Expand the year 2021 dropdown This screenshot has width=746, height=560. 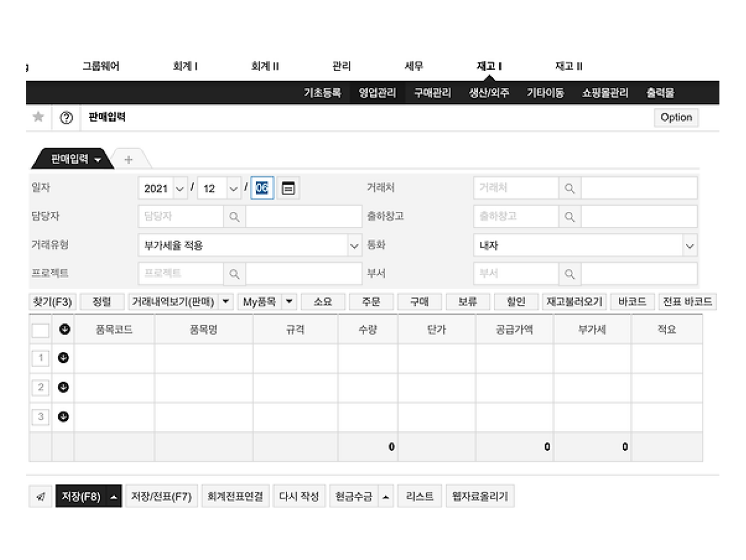(163, 188)
